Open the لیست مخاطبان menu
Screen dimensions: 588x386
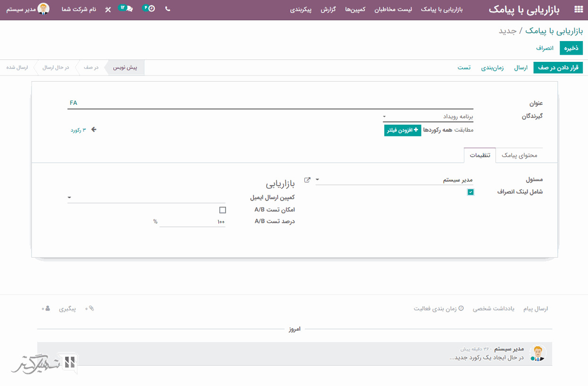coord(393,9)
